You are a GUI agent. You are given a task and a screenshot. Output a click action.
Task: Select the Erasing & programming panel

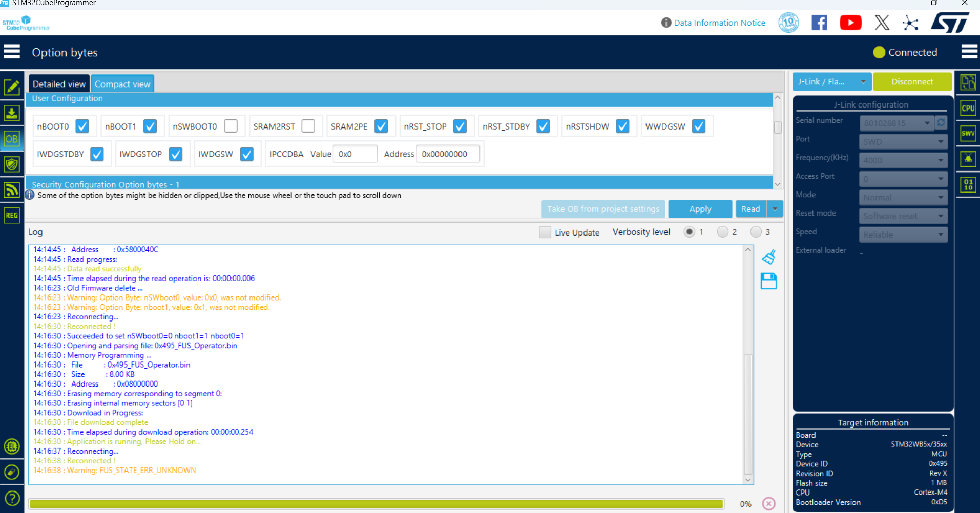point(12,113)
